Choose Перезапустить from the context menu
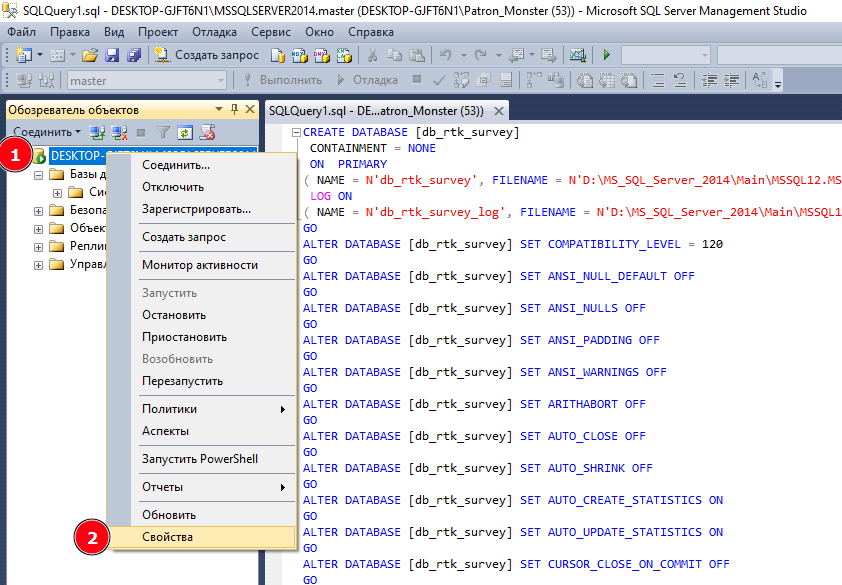This screenshot has width=842, height=585. click(x=202, y=381)
